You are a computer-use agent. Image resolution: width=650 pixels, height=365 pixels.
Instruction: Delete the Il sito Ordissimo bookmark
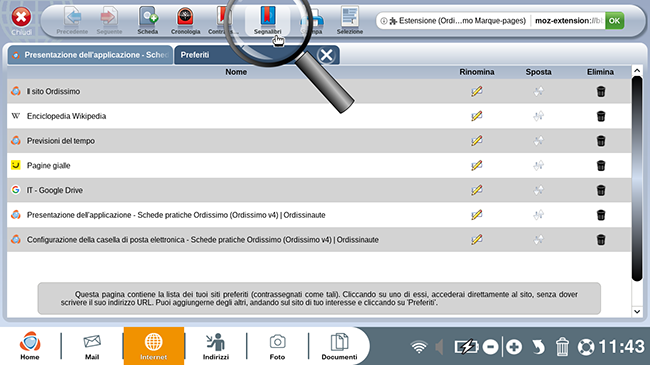601,91
